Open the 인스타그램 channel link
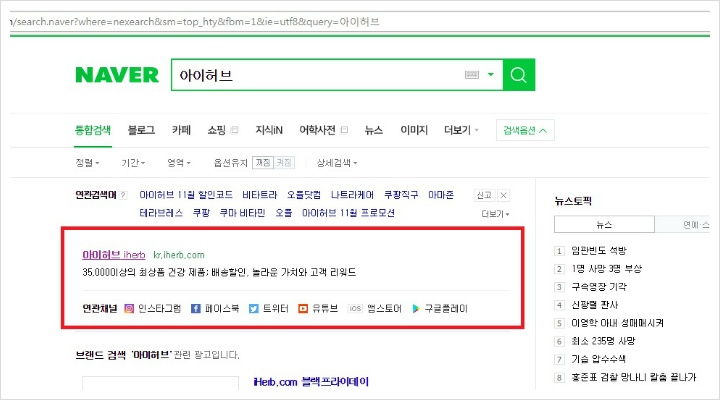Screen dimensions: 720x400 [160, 309]
